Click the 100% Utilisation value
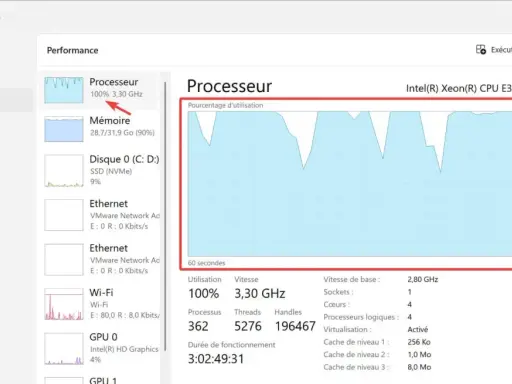This screenshot has width=512, height=384. pos(203,294)
